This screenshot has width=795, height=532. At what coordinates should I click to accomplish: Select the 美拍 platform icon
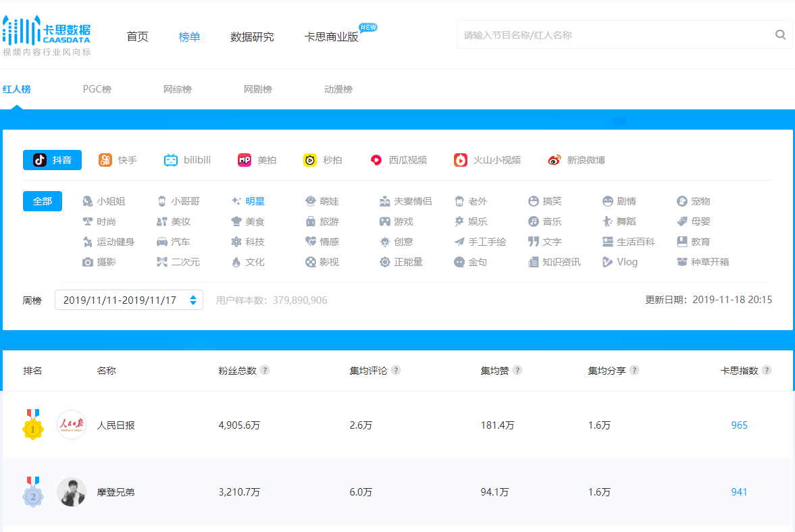(257, 160)
